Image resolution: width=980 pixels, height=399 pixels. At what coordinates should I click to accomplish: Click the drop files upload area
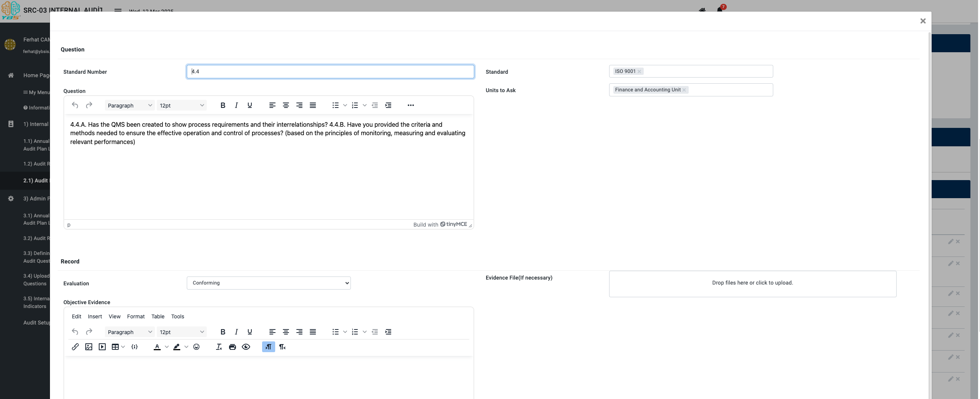point(752,283)
